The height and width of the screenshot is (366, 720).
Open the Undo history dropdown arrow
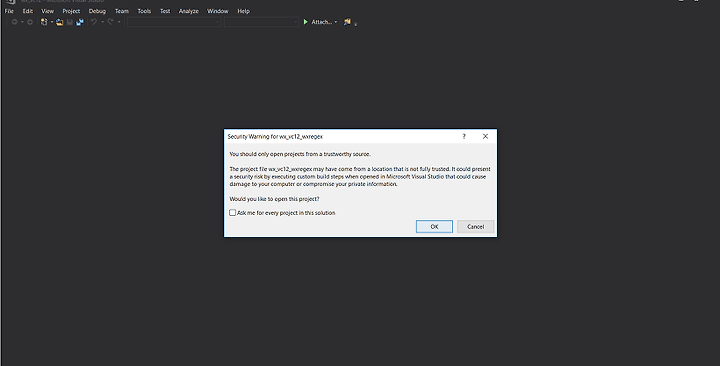tap(102, 22)
